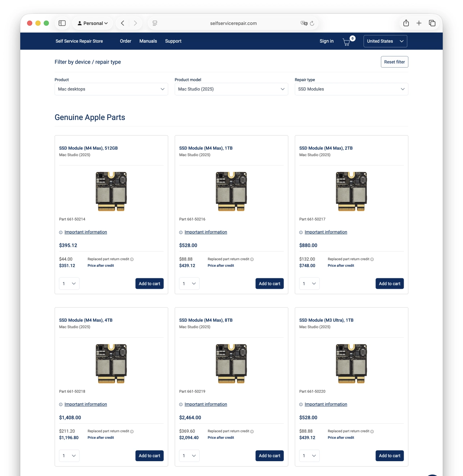
Task: Open Important information for part 661-50217
Action: [x=326, y=232]
